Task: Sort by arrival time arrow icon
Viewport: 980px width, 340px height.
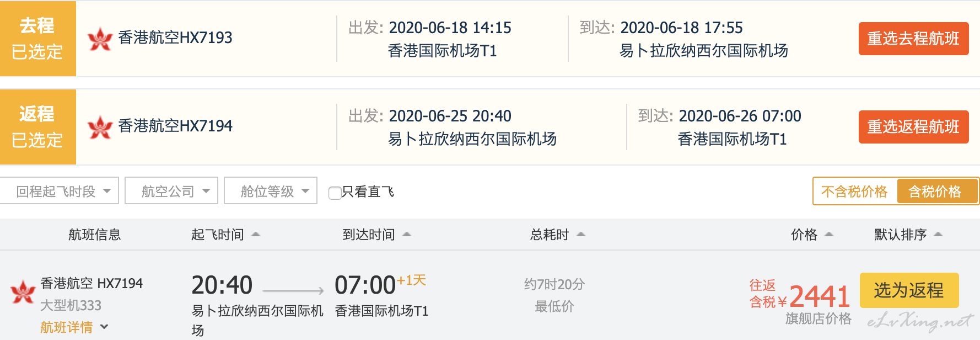Action: [407, 235]
